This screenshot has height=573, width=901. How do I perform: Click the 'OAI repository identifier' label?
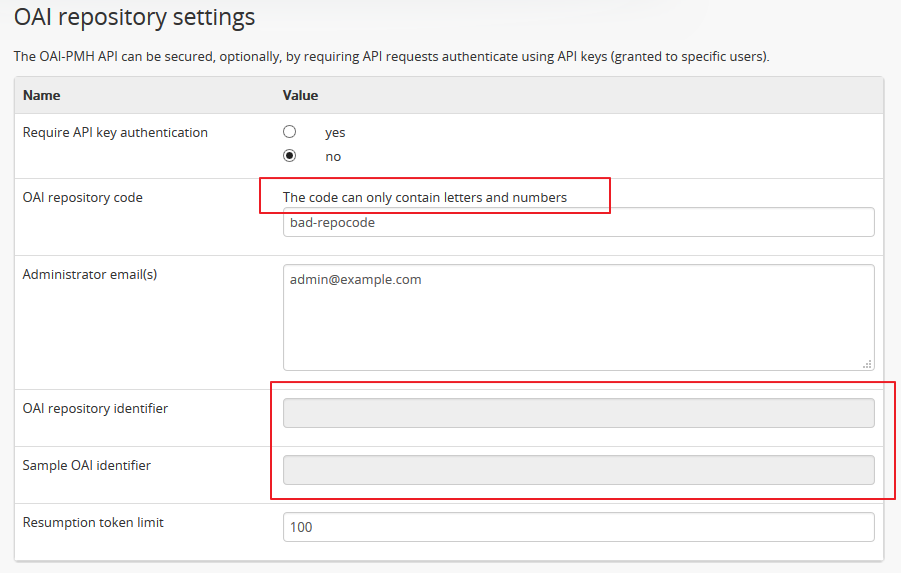coord(95,408)
